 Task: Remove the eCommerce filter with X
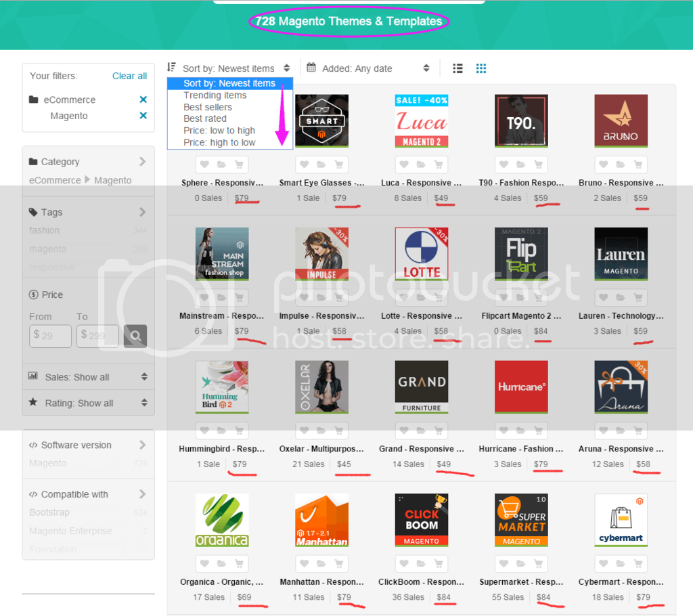click(143, 100)
